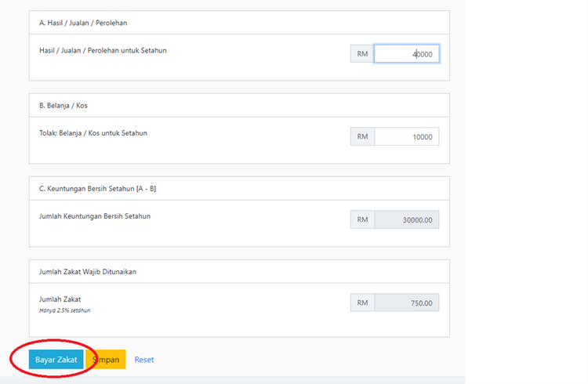Click the Bayar Zakat button

(x=56, y=359)
